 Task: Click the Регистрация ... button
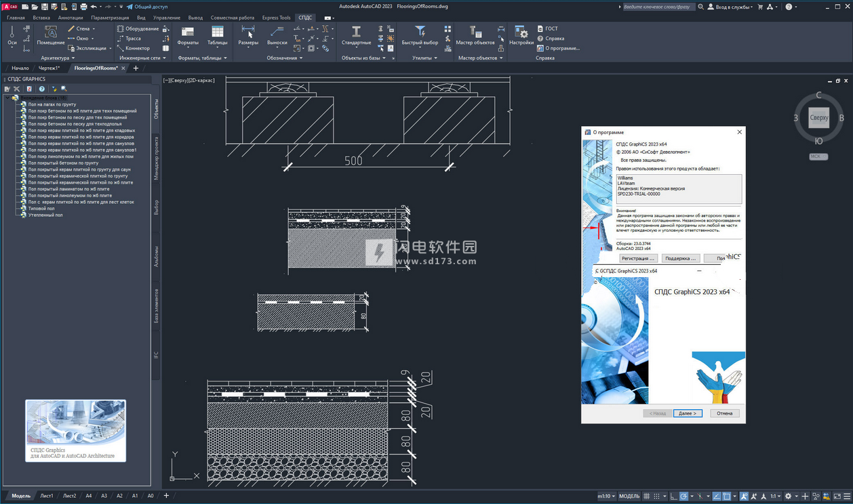(638, 258)
